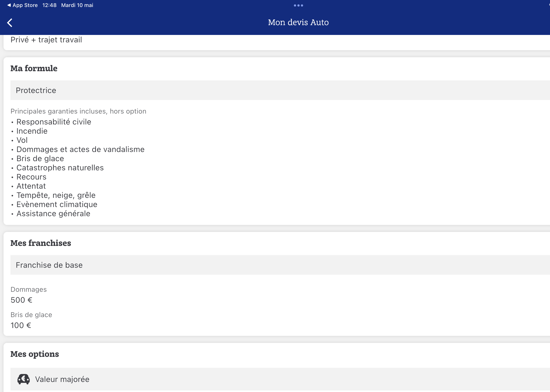Tap the 100 € Bris de glace value
This screenshot has width=550, height=392.
pos(21,325)
